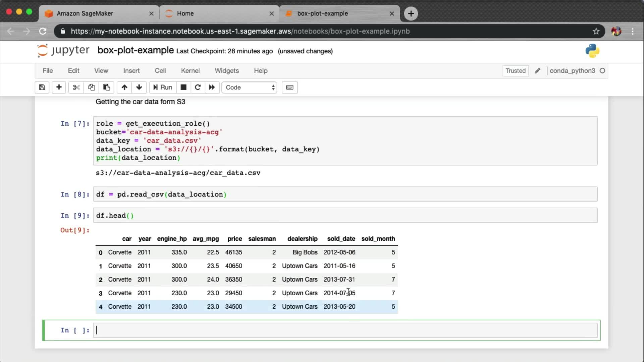Click the save and checkpoint icon
Image resolution: width=644 pixels, height=362 pixels.
tap(42, 87)
